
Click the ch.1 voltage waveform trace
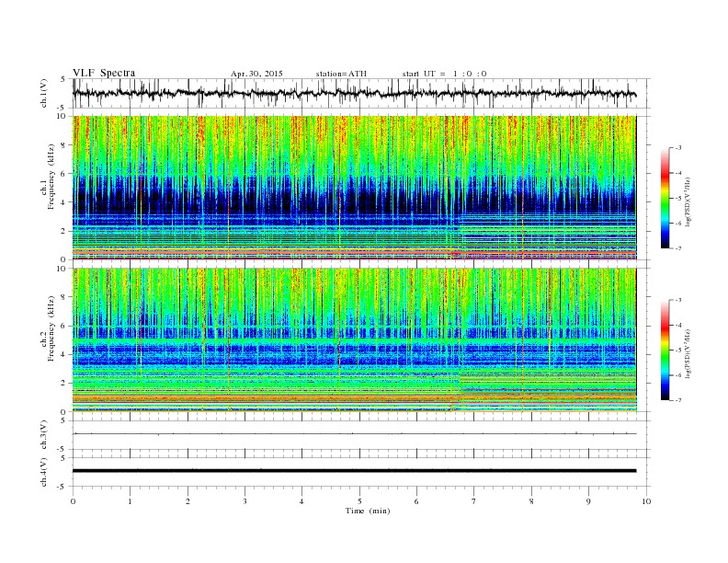point(354,94)
